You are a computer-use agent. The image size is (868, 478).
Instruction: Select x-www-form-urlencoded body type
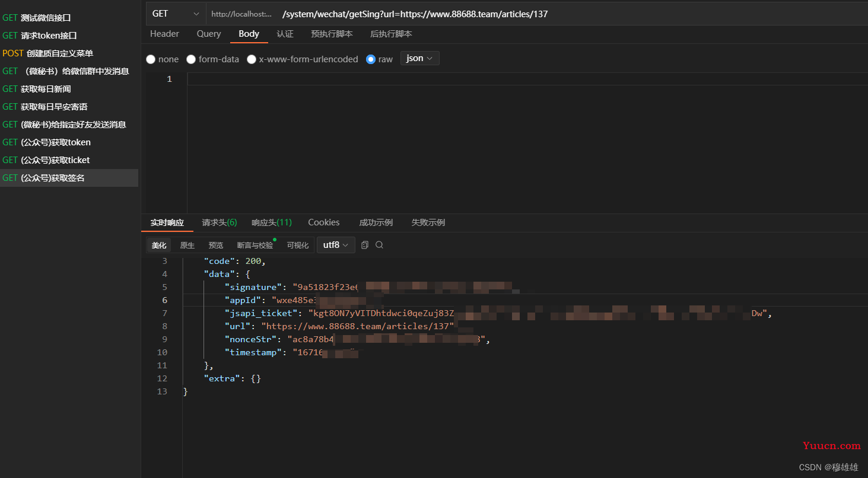pos(252,59)
